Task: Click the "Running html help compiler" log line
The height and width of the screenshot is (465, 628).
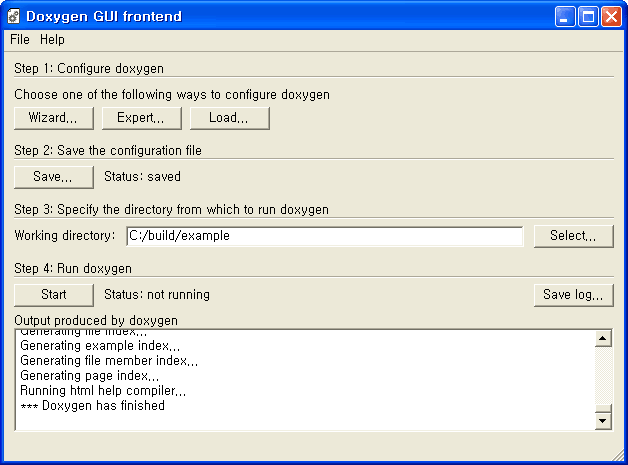Action: (102, 391)
